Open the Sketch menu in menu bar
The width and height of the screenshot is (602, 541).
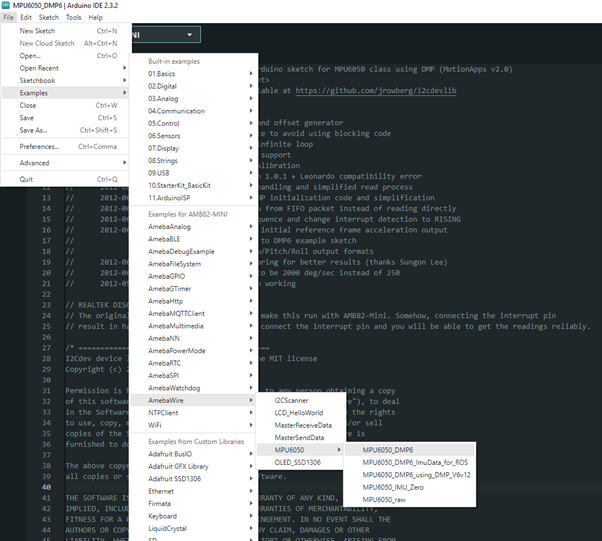[48, 17]
